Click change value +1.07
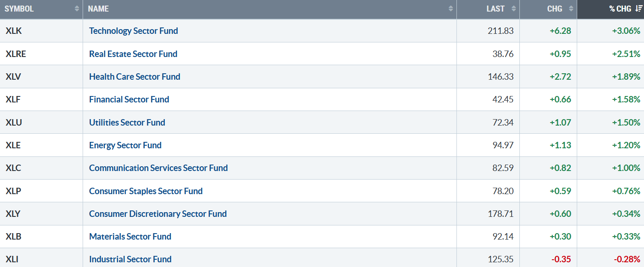This screenshot has width=644, height=267. click(561, 122)
